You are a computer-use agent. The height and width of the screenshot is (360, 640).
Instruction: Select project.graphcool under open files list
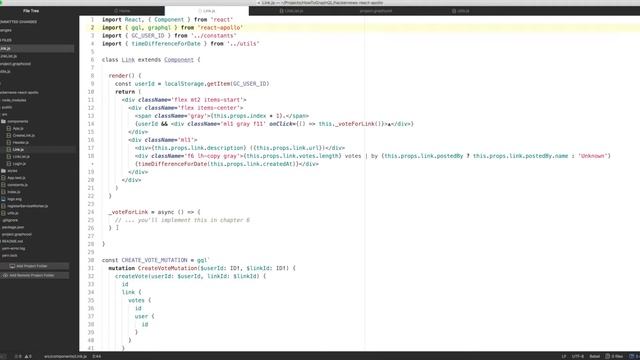coord(16,64)
